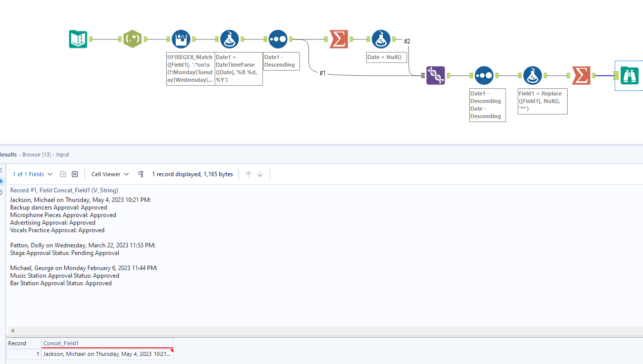Click the Input label in the Results breadcrumb
Image resolution: width=643 pixels, height=364 pixels.
pyautogui.click(x=62, y=154)
